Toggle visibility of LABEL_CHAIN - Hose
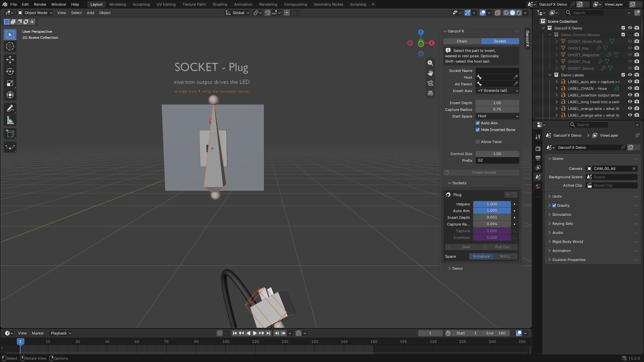644x362 pixels. click(x=630, y=88)
